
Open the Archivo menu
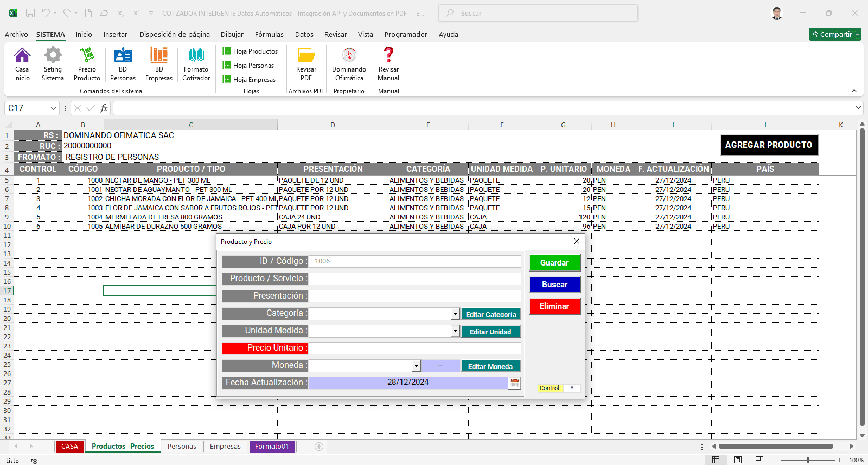pyautogui.click(x=16, y=34)
